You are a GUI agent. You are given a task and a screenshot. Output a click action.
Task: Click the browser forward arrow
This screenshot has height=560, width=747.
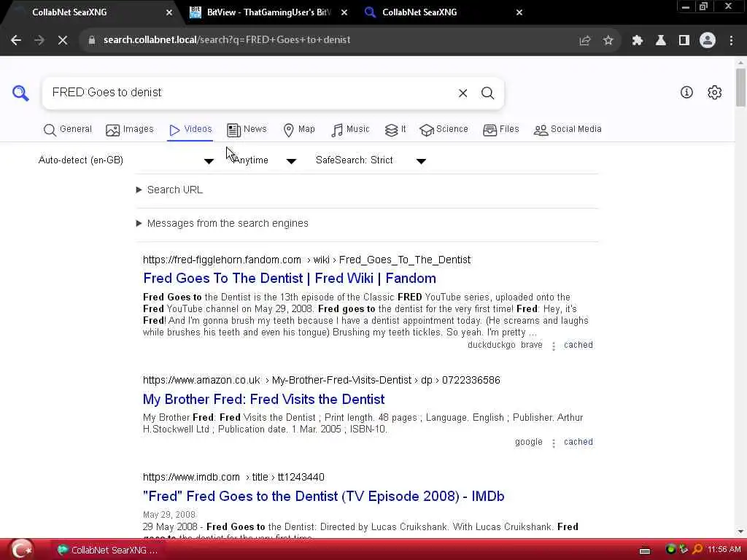coord(39,40)
